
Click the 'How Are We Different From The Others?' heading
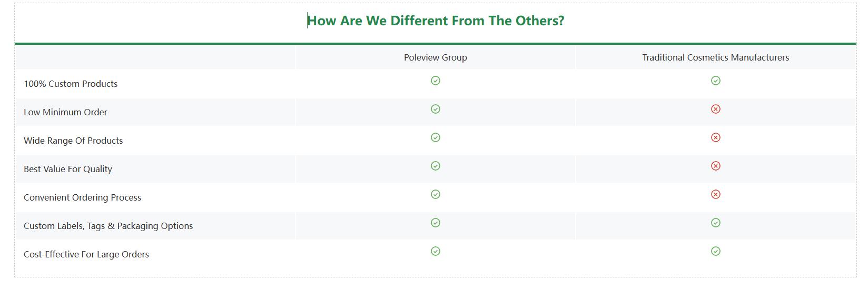[x=436, y=21]
